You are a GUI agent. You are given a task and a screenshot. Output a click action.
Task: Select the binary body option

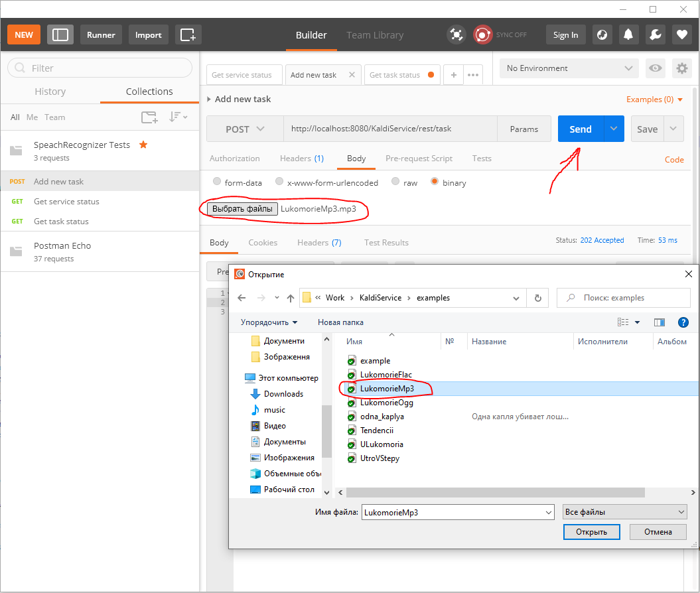[x=435, y=181]
